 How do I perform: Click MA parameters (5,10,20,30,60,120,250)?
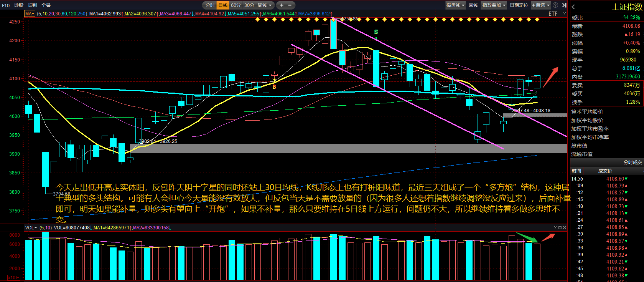coord(62,13)
